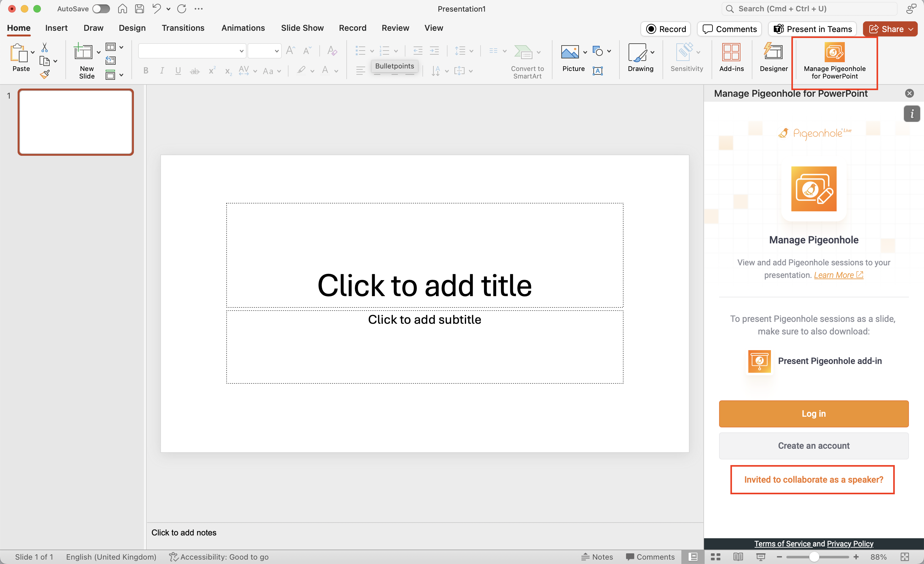Toggle Italic formatting
This screenshot has height=564, width=924.
click(162, 70)
